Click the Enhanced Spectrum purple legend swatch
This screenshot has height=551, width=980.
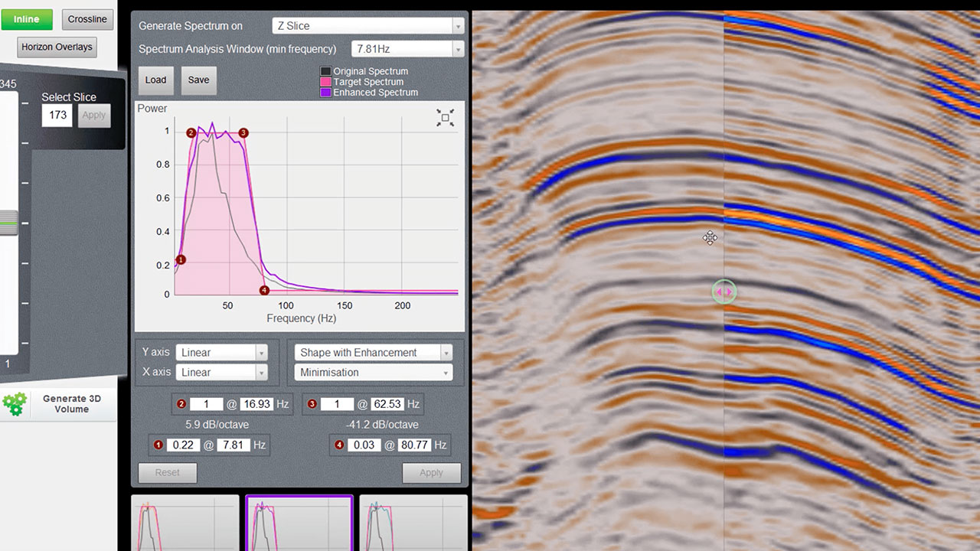tap(325, 93)
